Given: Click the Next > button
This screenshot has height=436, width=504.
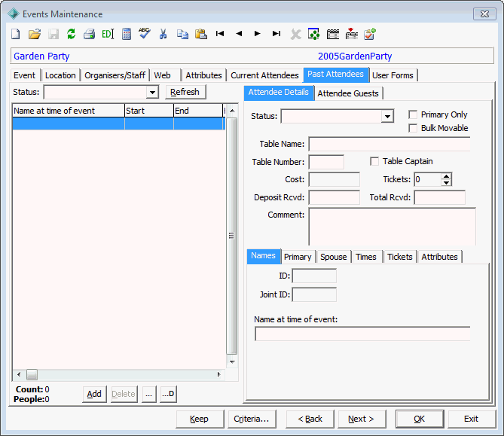Looking at the screenshot, I should (x=361, y=419).
